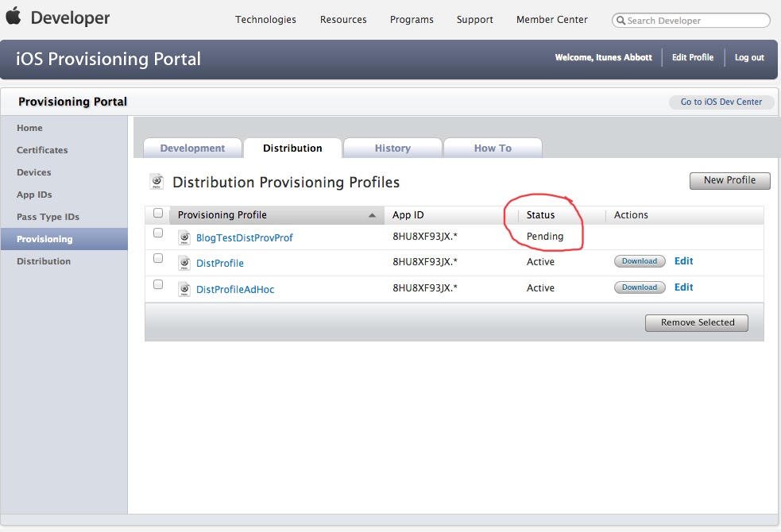The image size is (781, 532).
Task: Open Certificates in sidebar
Action: (42, 150)
